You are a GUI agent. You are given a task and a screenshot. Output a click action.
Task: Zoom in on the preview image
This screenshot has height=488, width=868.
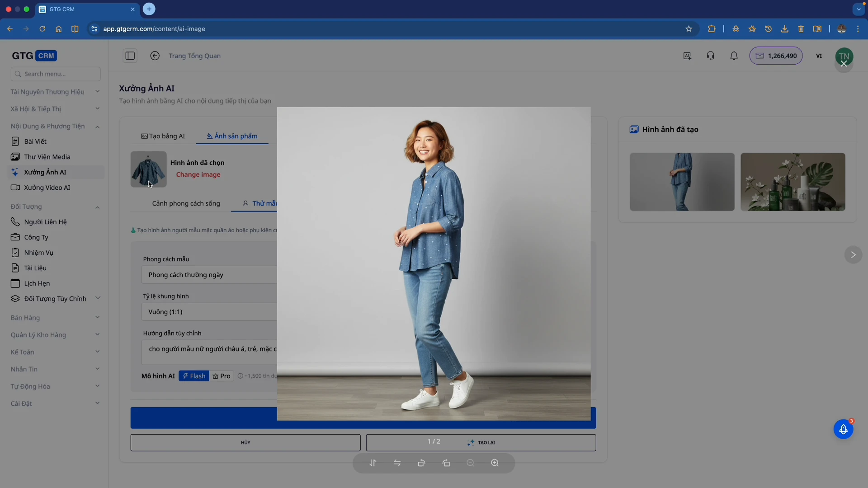(x=495, y=463)
